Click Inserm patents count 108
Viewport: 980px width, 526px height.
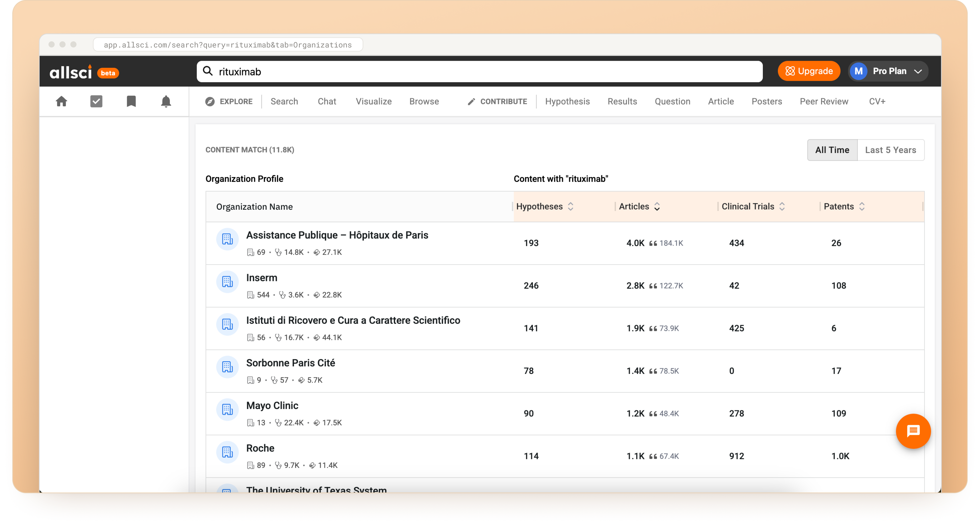coord(838,286)
